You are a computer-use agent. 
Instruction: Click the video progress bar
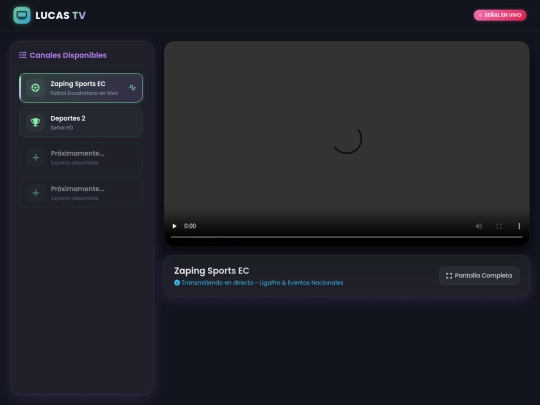tap(346, 237)
